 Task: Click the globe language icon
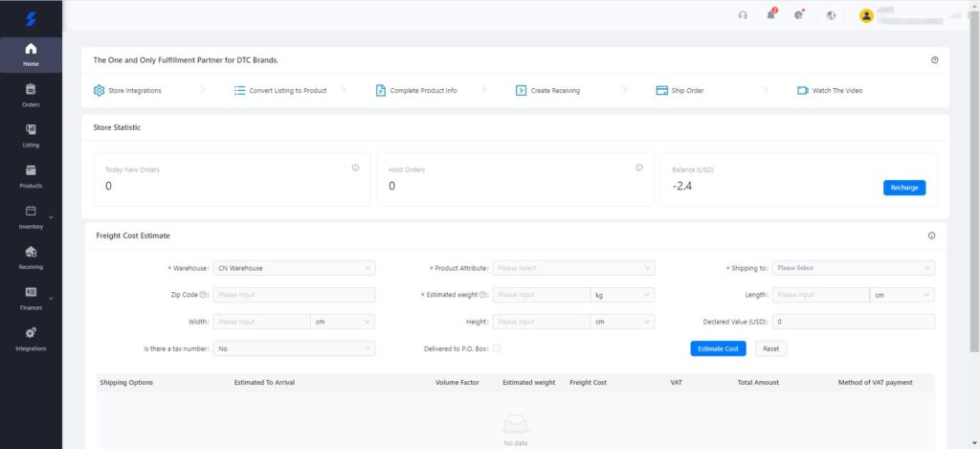[831, 15]
